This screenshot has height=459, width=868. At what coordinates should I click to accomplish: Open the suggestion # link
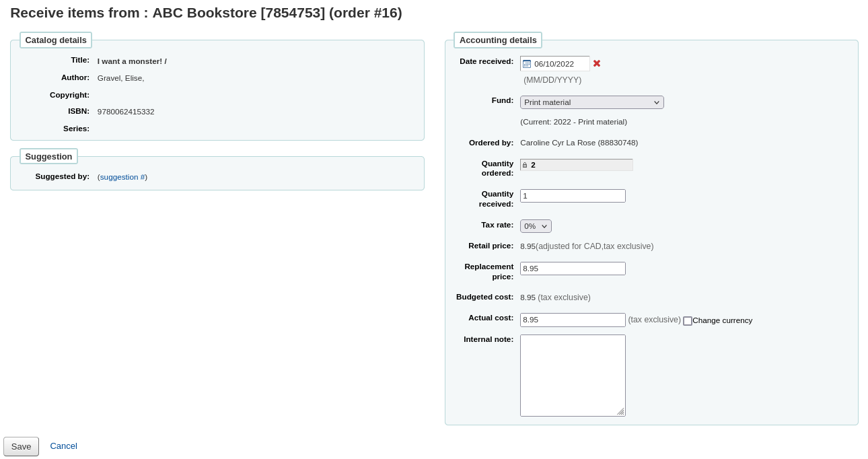(122, 177)
